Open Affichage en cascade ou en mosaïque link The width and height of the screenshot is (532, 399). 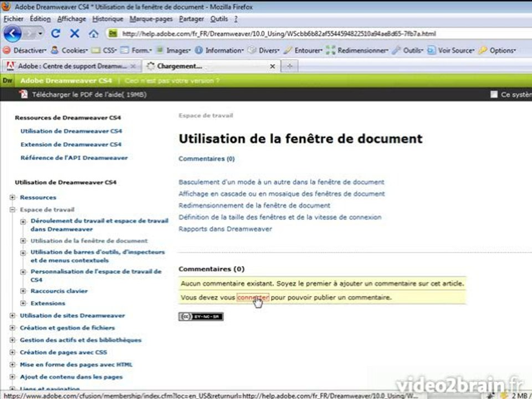pyautogui.click(x=282, y=194)
